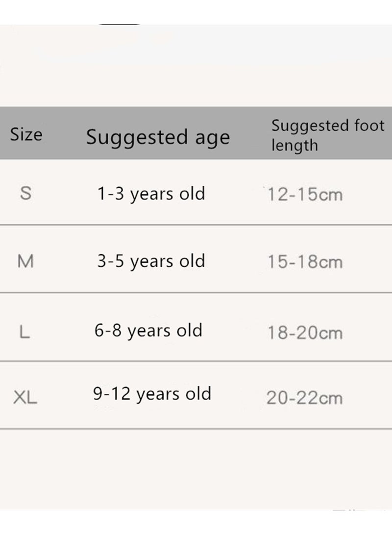The height and width of the screenshot is (535, 392).
Task: Click the 1-3 years old text
Action: click(151, 194)
